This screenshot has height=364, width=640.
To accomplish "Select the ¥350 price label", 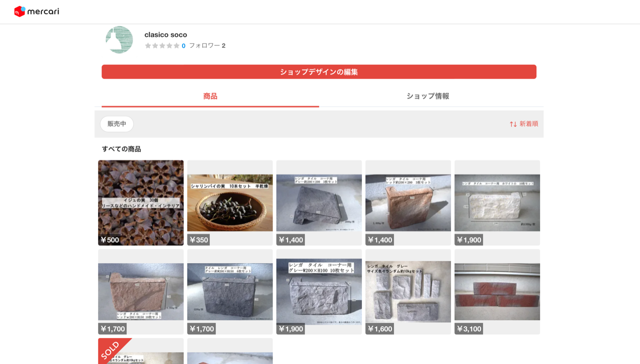I will 198,240.
